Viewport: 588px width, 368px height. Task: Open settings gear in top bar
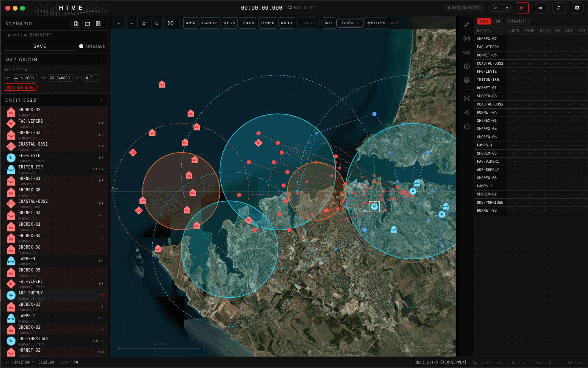577,8
